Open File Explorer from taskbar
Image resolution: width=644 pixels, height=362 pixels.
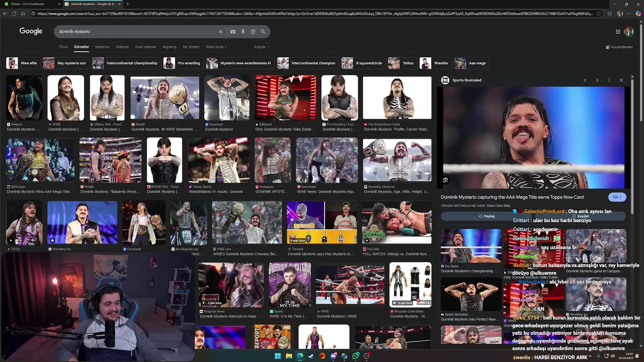click(289, 356)
